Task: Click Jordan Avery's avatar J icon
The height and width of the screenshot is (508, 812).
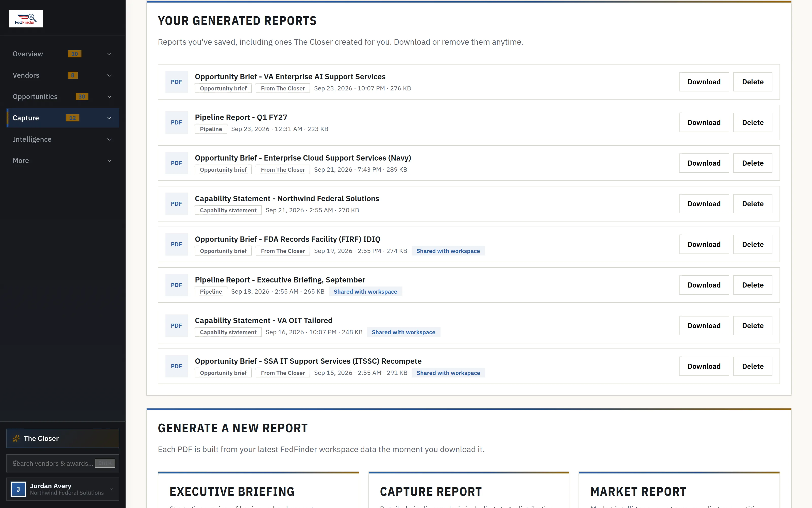Action: (x=18, y=489)
